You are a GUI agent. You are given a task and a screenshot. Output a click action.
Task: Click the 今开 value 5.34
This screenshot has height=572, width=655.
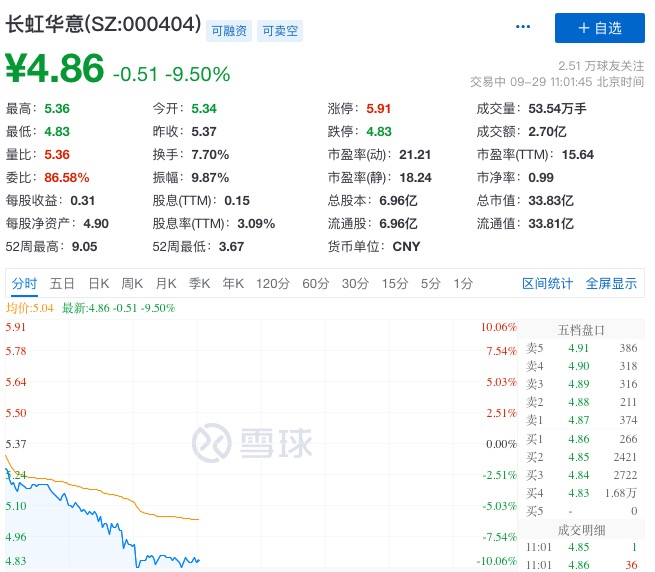click(x=204, y=109)
